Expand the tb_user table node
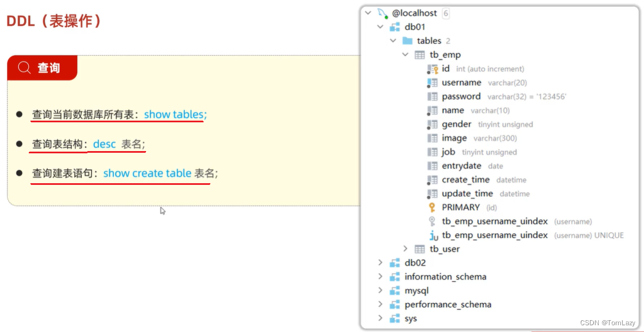The height and width of the screenshot is (332, 644). coord(405,249)
